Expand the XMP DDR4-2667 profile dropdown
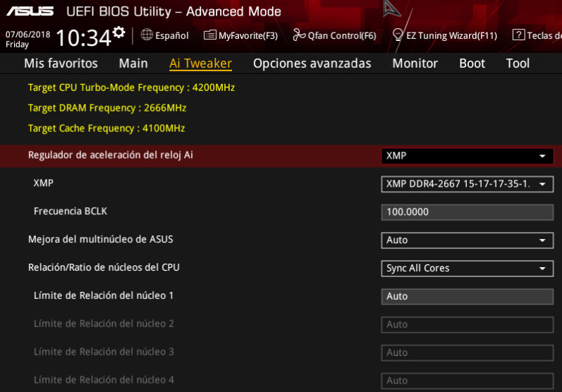Viewport: 562px width, 392px height. (467, 184)
